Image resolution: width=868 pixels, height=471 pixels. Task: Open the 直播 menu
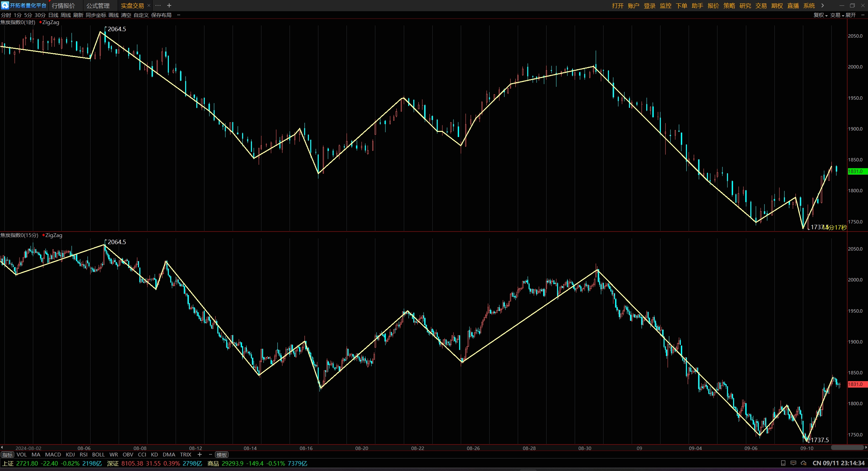[x=793, y=6]
